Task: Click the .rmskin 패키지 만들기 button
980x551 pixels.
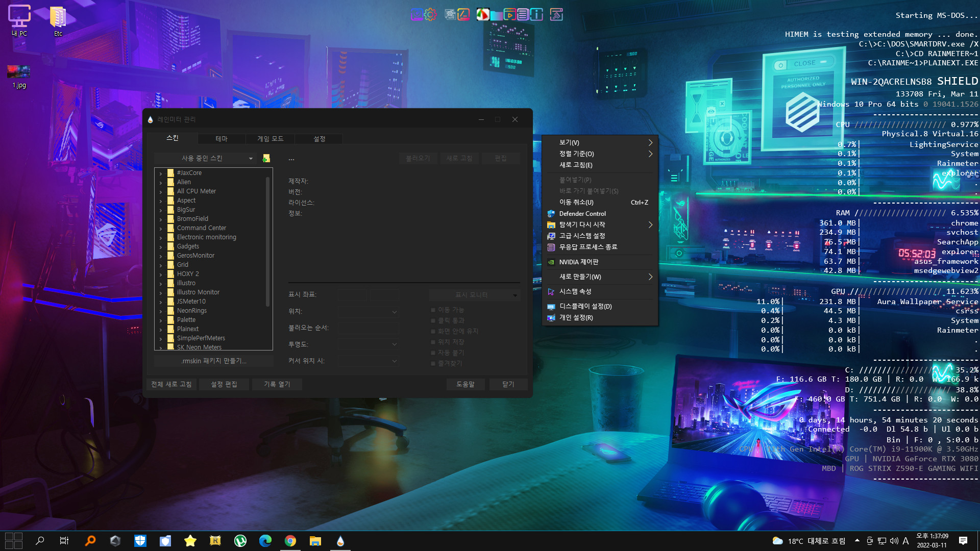Action: (x=214, y=361)
